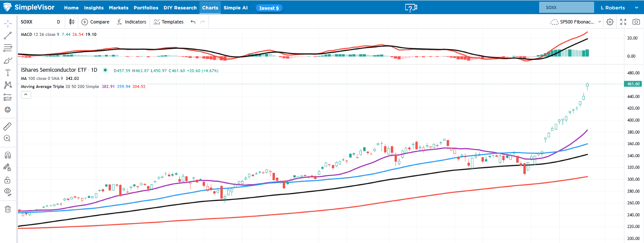This screenshot has width=644, height=243.
Task: Open the candlestick chart style selector
Action: (72, 22)
